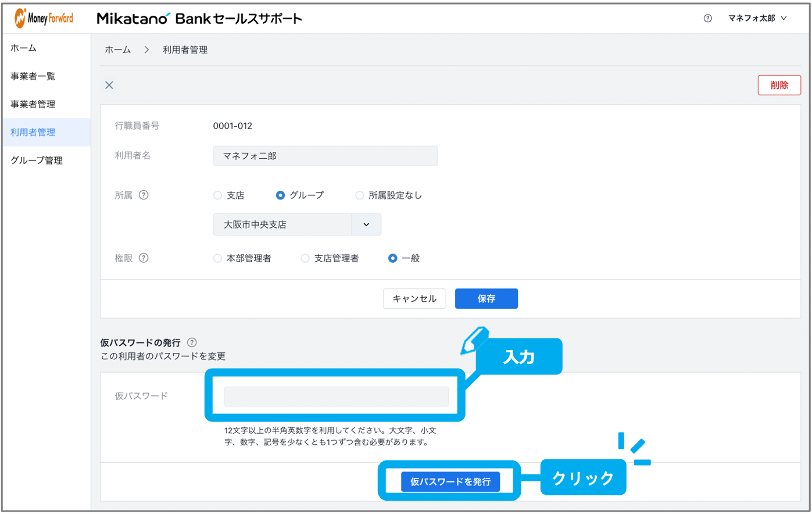Open the help question mark icon in header
The image size is (812, 514).
(x=707, y=19)
